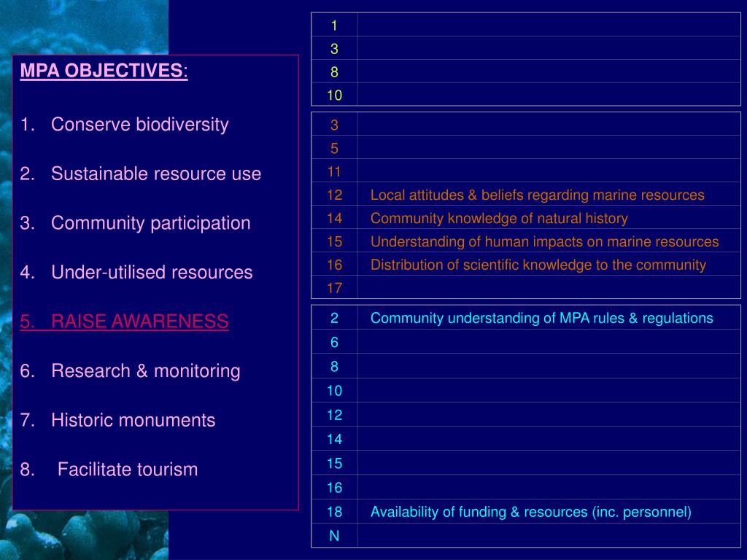Image resolution: width=747 pixels, height=560 pixels.
Task: Select 'Availability of funding & resources' row
Action: (526, 512)
